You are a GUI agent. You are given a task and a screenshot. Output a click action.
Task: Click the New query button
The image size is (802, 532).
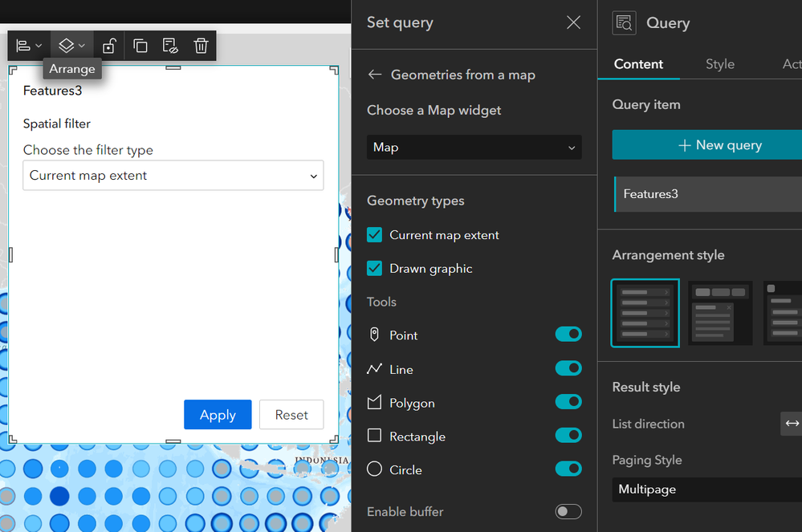[x=706, y=145]
